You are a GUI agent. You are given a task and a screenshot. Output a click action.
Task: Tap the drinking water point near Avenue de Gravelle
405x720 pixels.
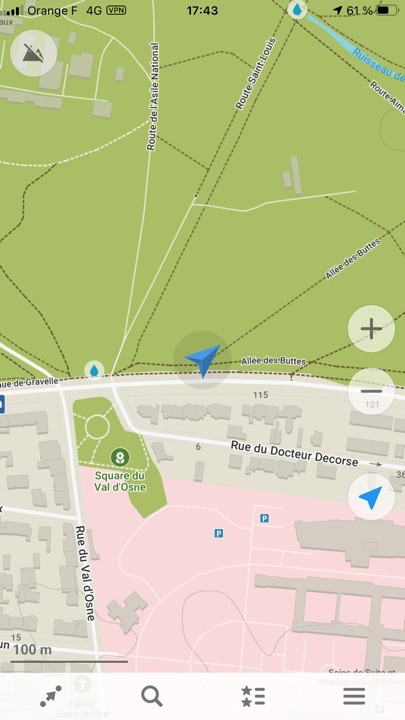point(94,370)
